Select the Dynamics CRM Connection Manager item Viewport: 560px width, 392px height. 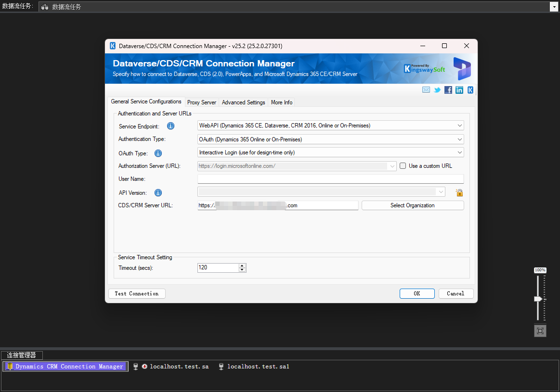[65, 367]
